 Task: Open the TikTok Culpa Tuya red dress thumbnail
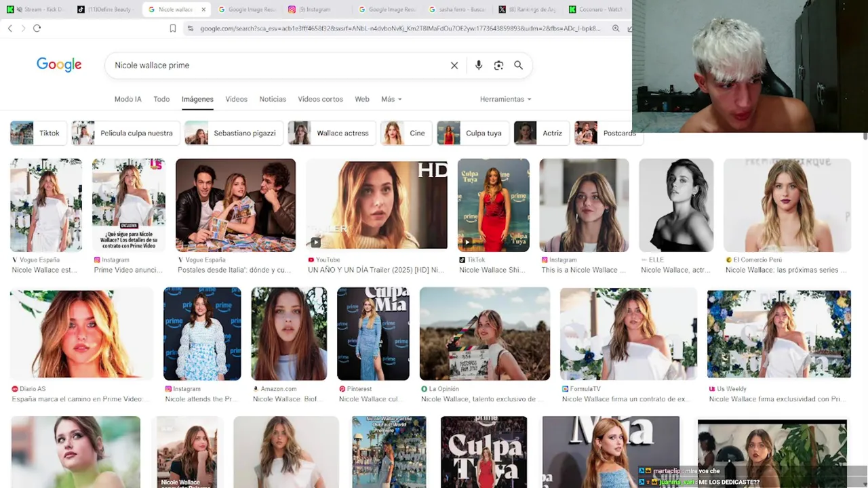[x=494, y=205]
